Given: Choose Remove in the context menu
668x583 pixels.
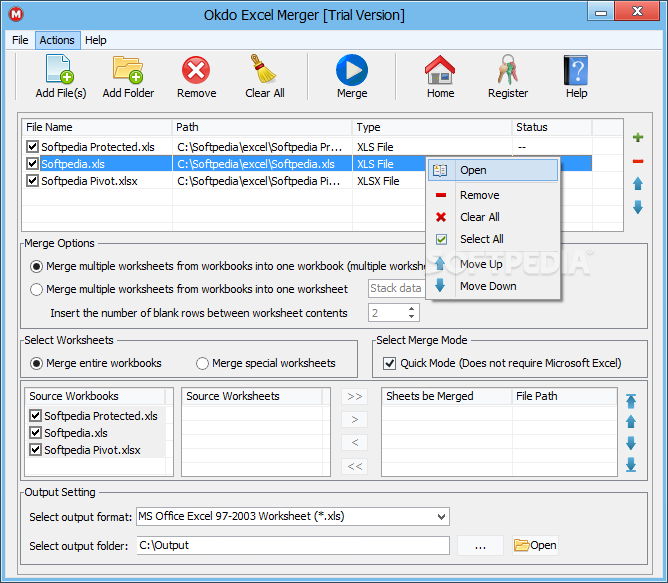Looking at the screenshot, I should [493, 195].
